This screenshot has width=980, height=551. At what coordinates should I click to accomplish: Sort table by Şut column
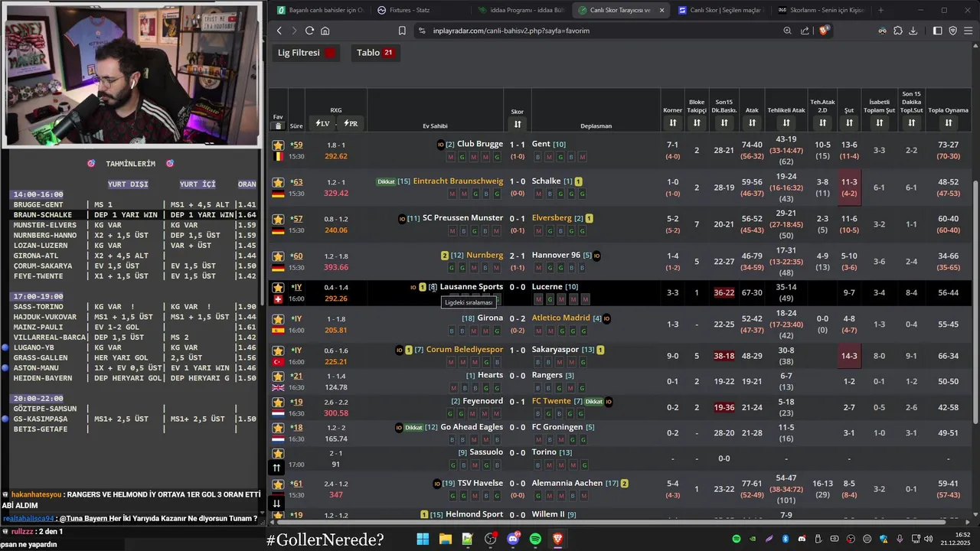[849, 123]
